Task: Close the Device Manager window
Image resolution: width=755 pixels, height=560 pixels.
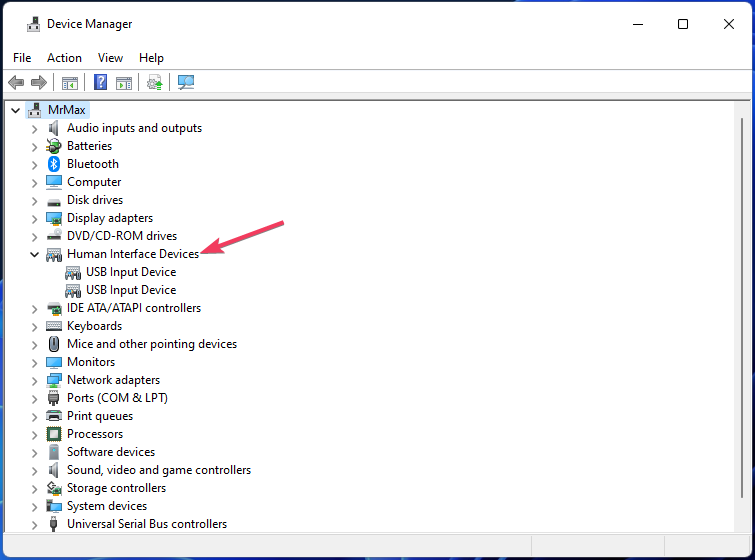Action: [x=729, y=24]
